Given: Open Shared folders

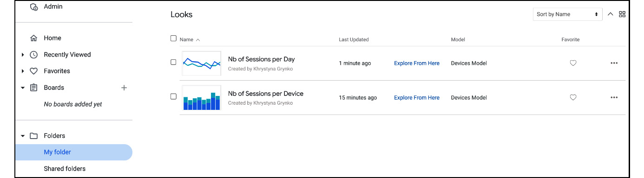Looking at the screenshot, I should 65,169.
